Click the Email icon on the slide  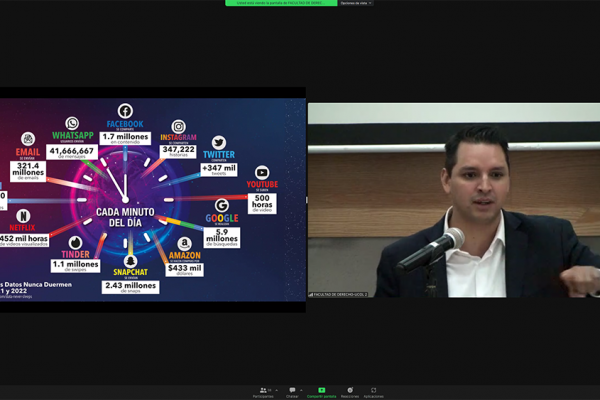pos(28,139)
